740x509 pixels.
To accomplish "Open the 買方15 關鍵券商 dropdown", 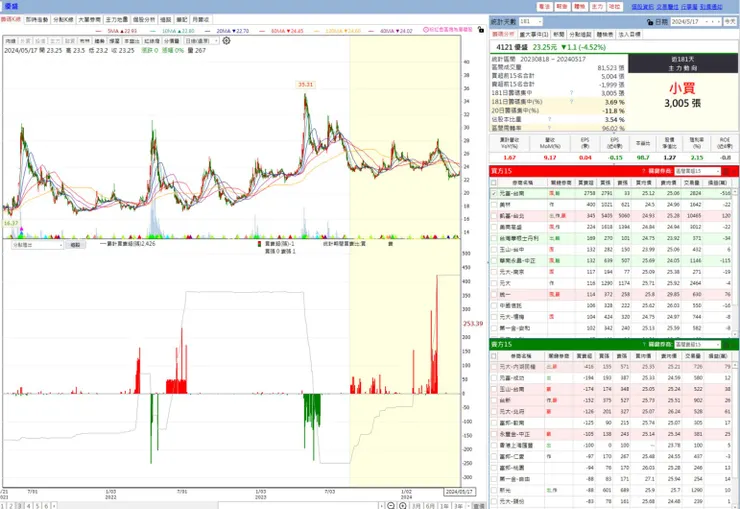I will point(698,171).
